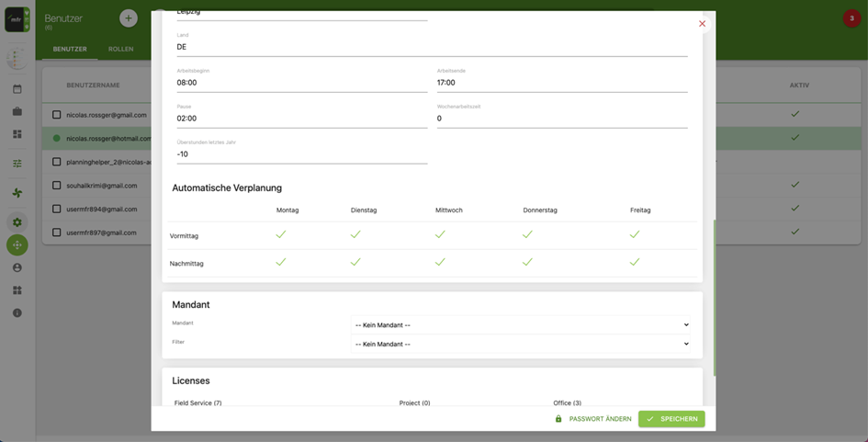Click Field Service (7) license label
868x442 pixels.
(x=197, y=402)
